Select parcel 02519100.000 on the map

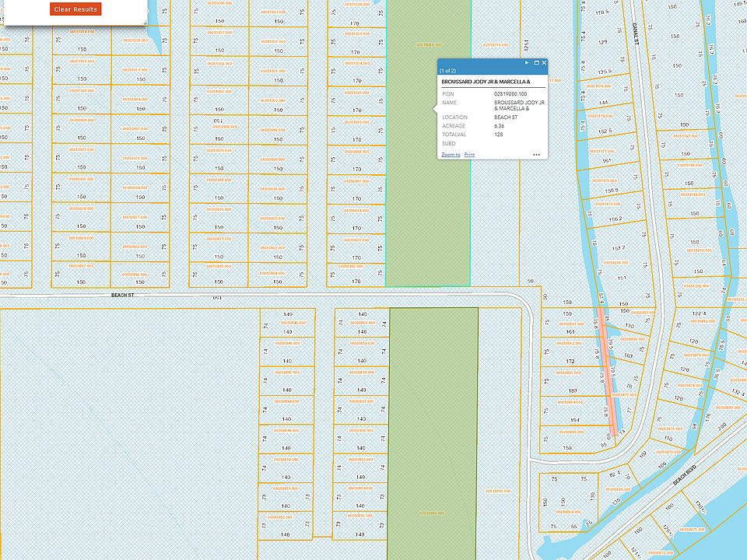coord(498,491)
